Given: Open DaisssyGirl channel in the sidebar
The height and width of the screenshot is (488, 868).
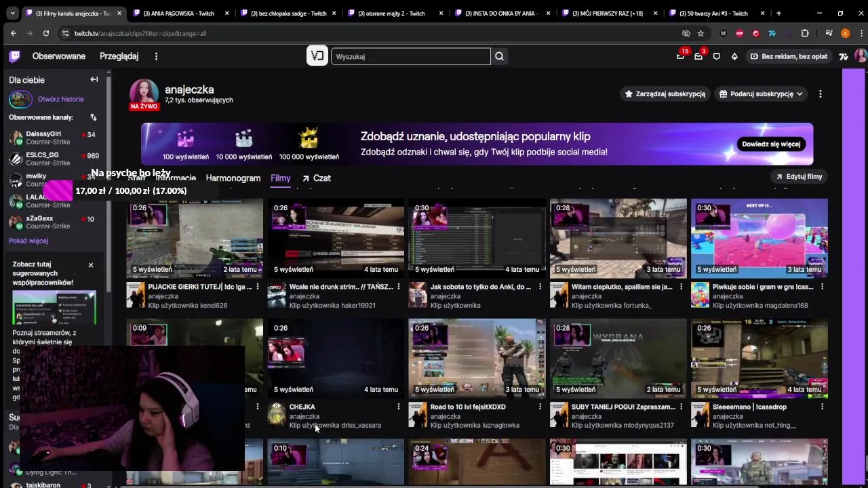Looking at the screenshot, I should 54,138.
